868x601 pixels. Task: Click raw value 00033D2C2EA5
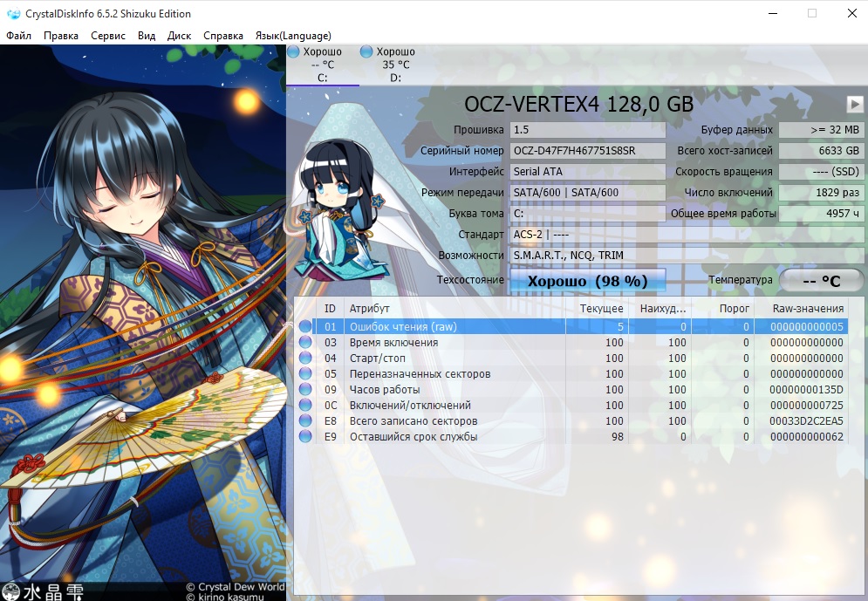point(806,421)
